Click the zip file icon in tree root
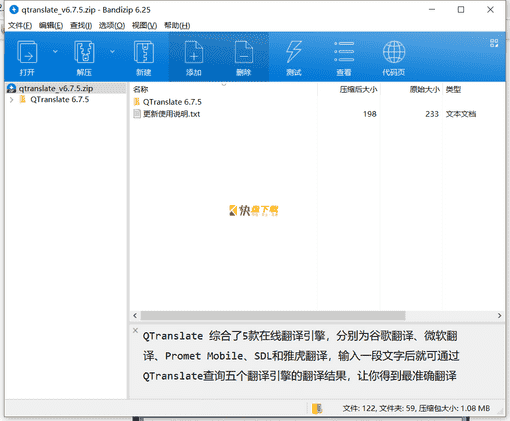This screenshot has width=510, height=421. point(12,88)
